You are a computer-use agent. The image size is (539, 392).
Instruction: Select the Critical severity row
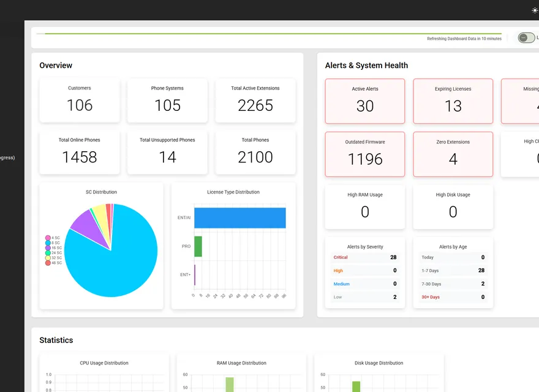365,257
